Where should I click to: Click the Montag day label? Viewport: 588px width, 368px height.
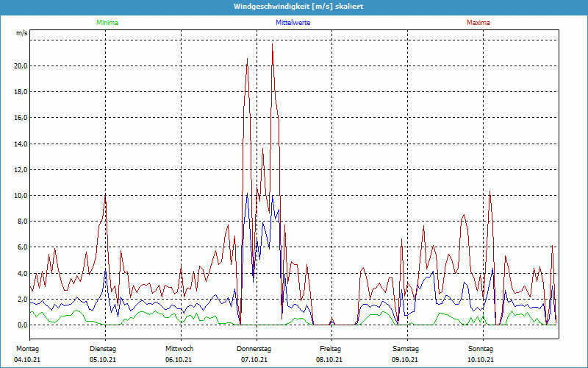coord(27,349)
